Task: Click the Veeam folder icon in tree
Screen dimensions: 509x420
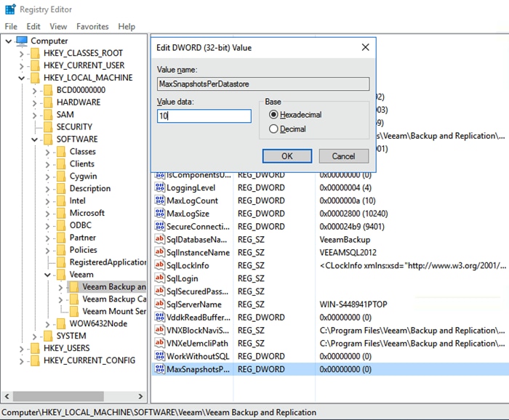Action: [x=61, y=275]
